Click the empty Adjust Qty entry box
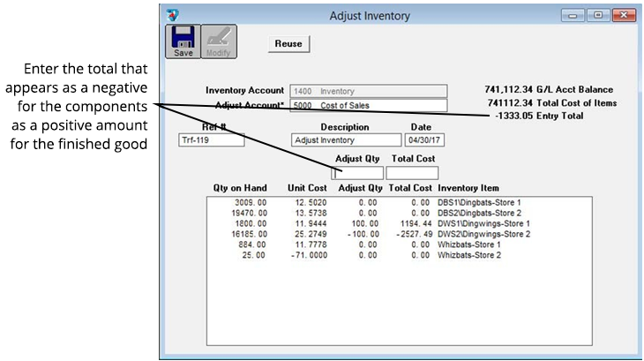The height and width of the screenshot is (361, 644). click(x=357, y=173)
